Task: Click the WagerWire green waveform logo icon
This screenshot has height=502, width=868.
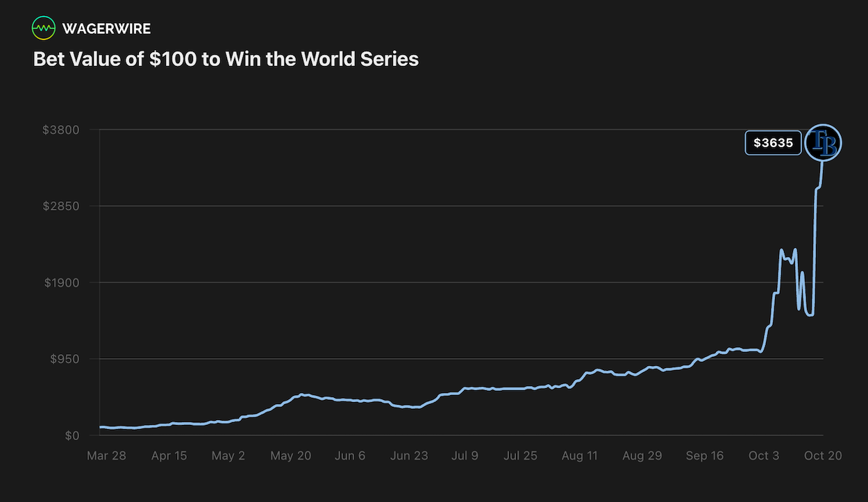Action: 44,28
